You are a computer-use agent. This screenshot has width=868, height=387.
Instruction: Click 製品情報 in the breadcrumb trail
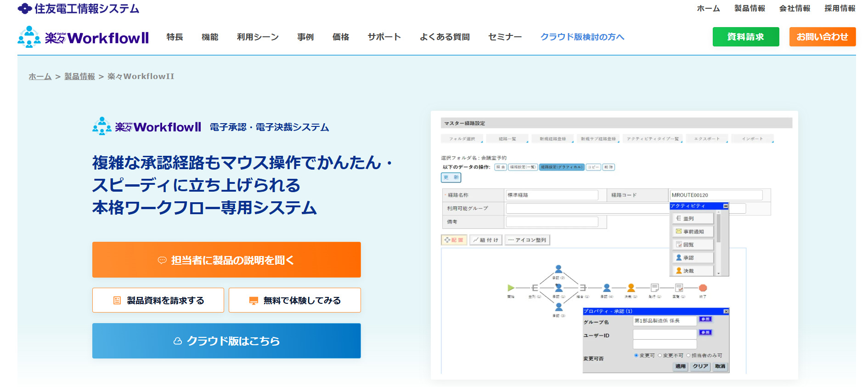(79, 76)
